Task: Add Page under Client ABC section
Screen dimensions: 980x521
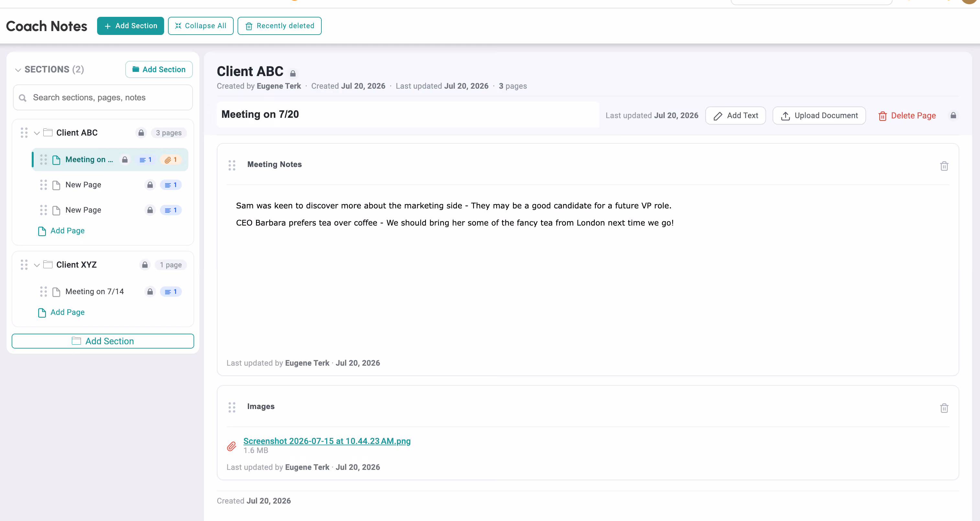Action: [x=61, y=231]
